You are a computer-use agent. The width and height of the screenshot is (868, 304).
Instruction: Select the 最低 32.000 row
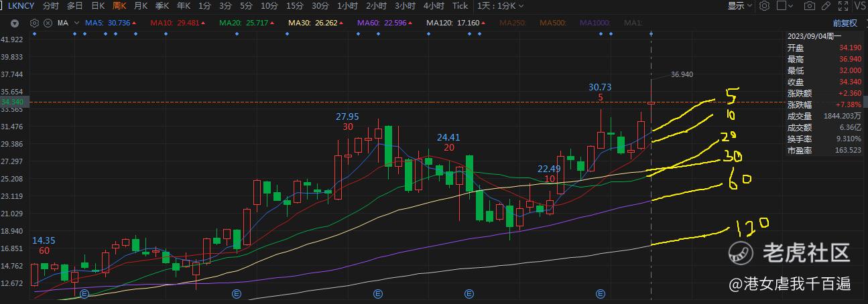(825, 71)
